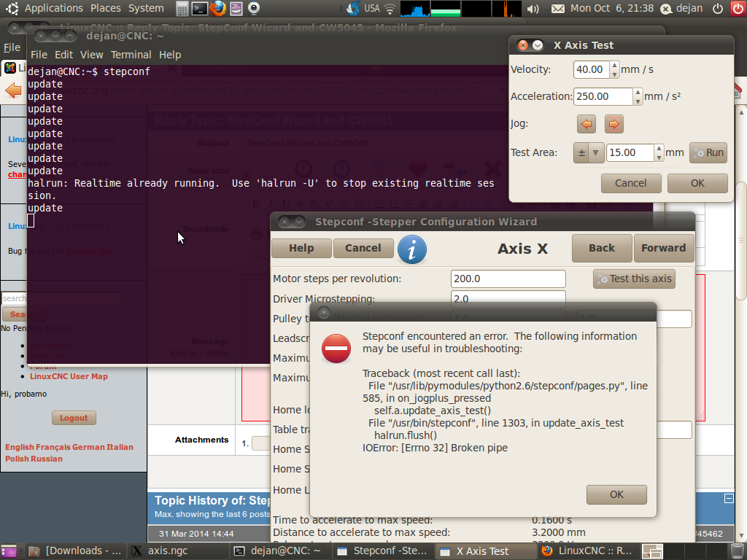The width and height of the screenshot is (747, 560).
Task: Launch the calculator from the top panel
Action: 182,8
